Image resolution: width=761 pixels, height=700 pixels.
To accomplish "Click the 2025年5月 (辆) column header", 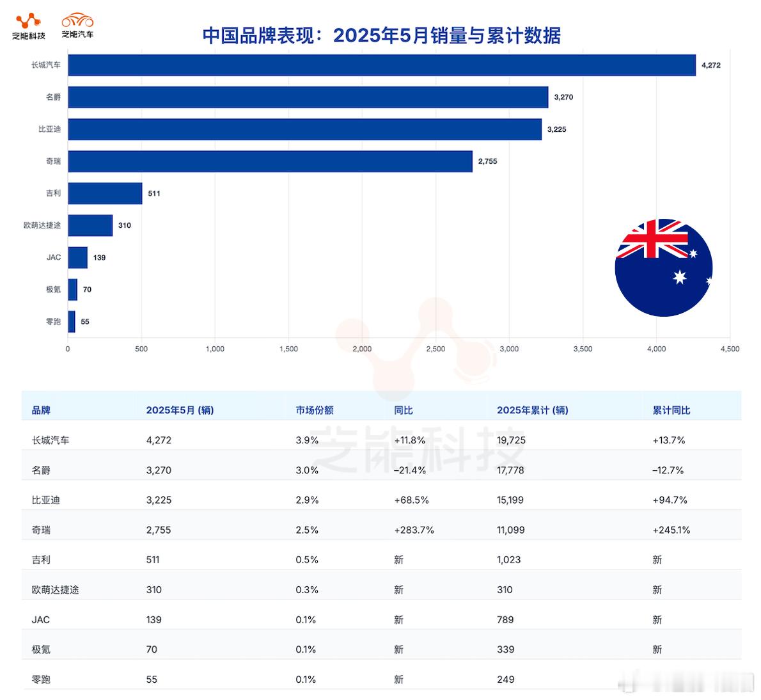I will click(x=180, y=410).
